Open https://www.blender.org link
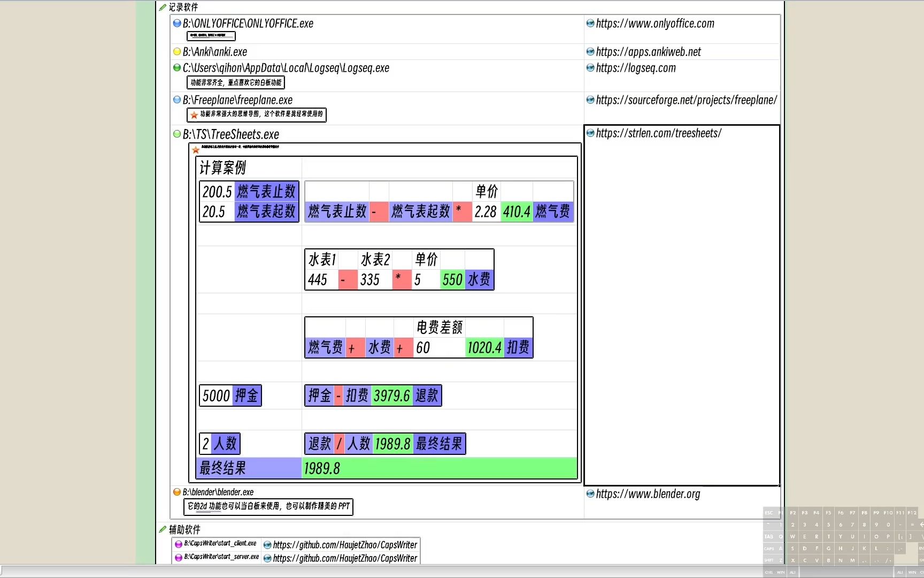This screenshot has height=578, width=924. point(648,494)
